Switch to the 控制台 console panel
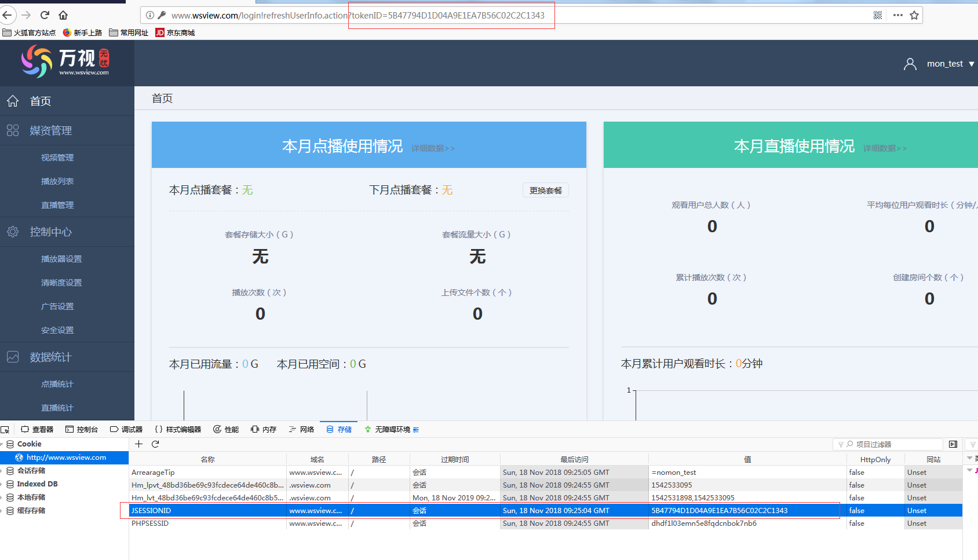 (x=82, y=429)
